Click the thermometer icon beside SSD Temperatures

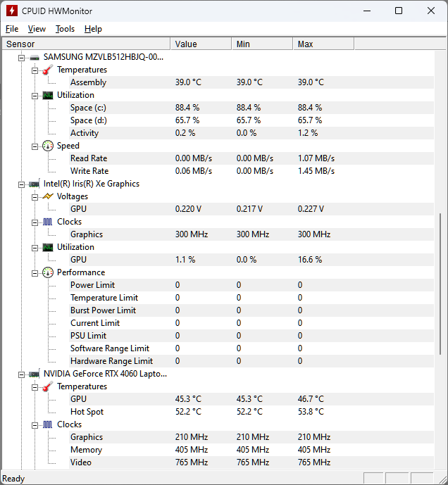click(47, 70)
